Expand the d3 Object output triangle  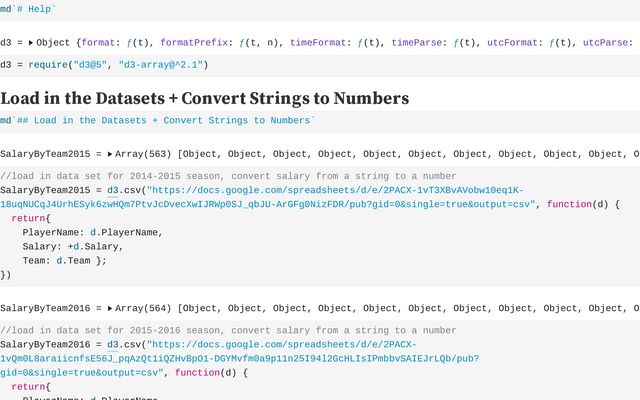click(31, 43)
